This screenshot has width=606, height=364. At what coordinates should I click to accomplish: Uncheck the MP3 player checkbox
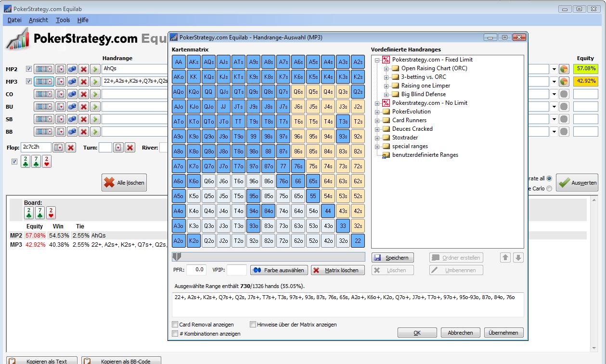[x=29, y=82]
